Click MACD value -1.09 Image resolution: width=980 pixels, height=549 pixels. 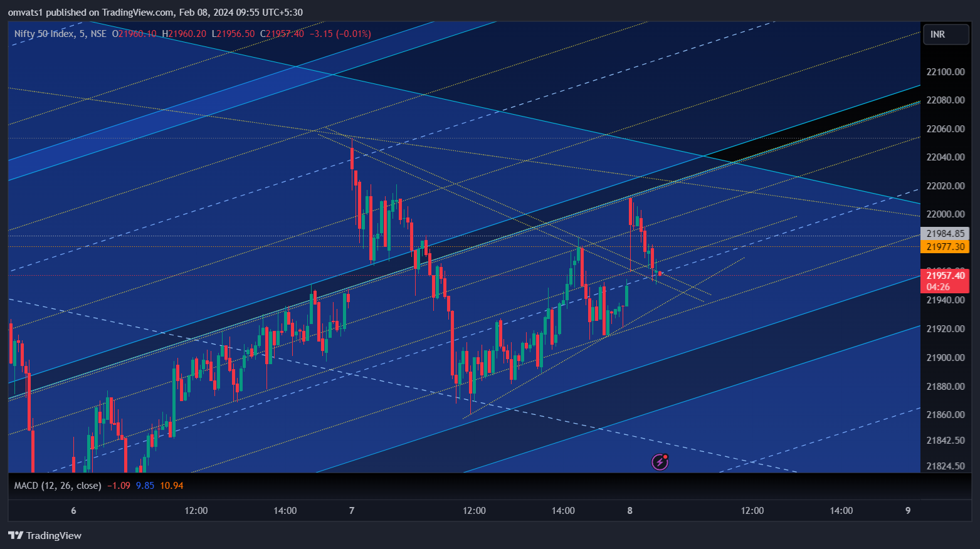pyautogui.click(x=119, y=486)
